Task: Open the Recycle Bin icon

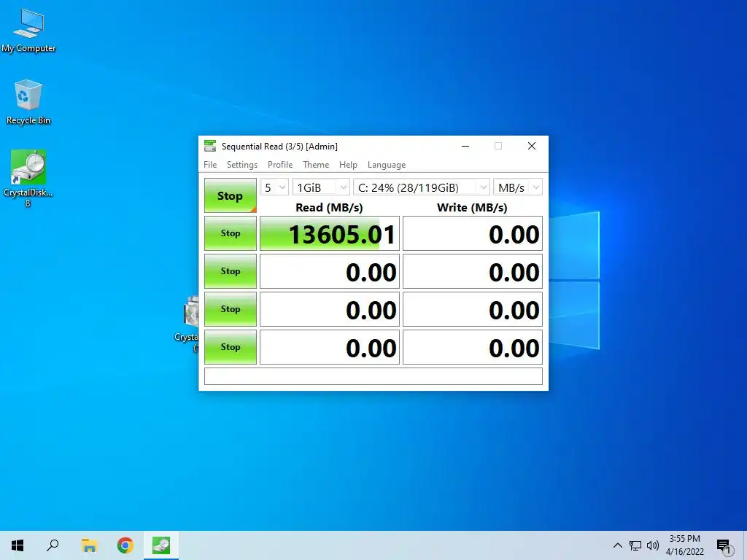Action: point(28,102)
